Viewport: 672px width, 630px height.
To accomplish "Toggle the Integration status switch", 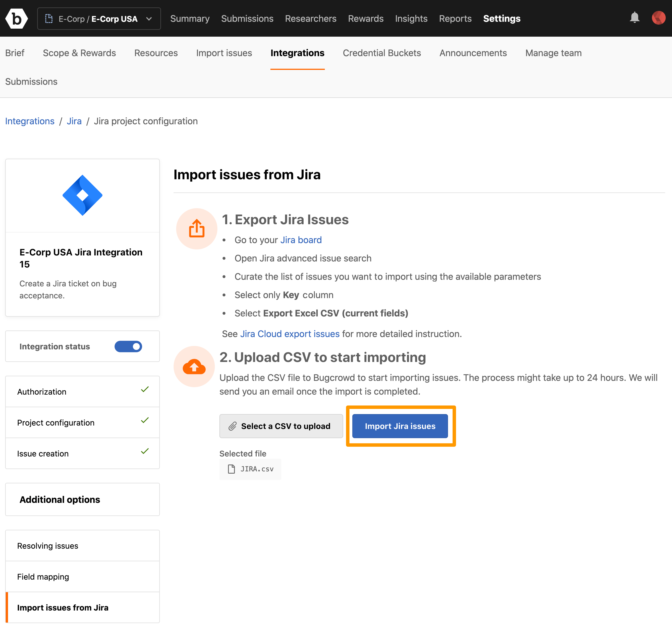I will (x=128, y=346).
